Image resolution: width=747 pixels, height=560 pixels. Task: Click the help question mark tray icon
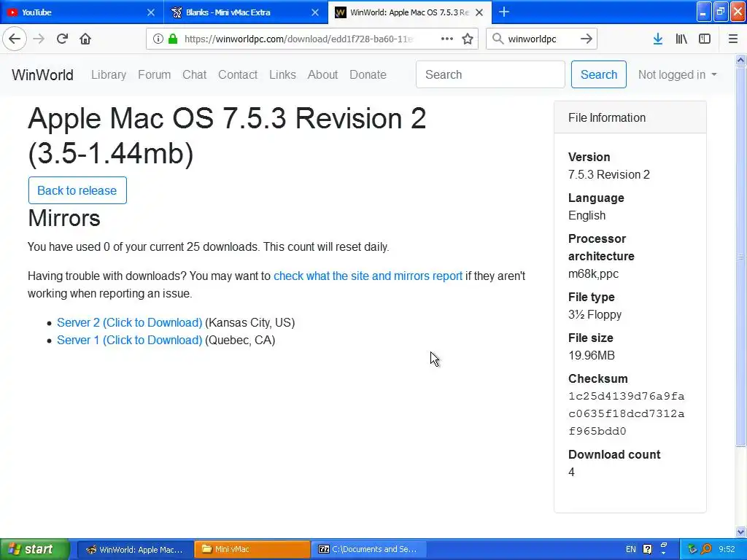(x=648, y=549)
